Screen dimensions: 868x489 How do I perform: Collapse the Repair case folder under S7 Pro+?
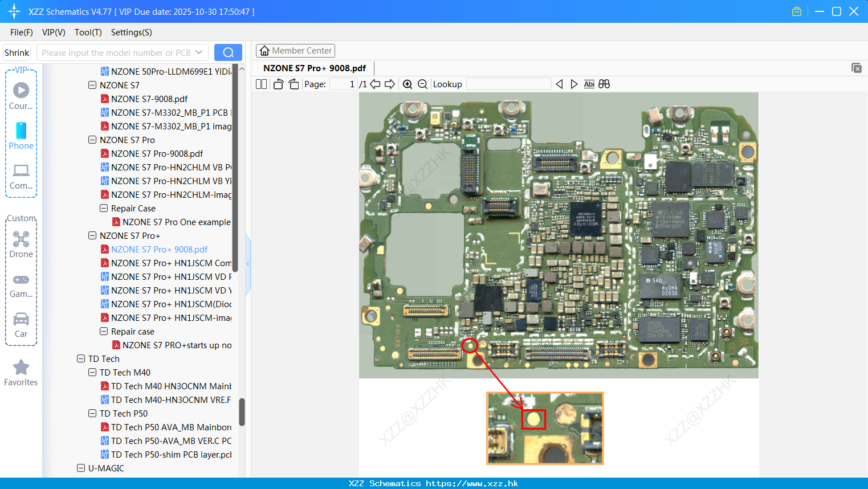coord(104,331)
